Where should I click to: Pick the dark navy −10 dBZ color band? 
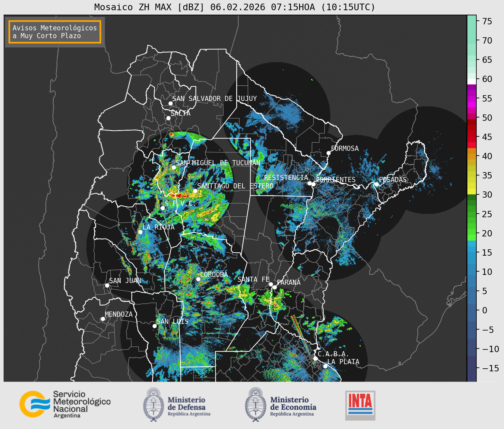472,348
